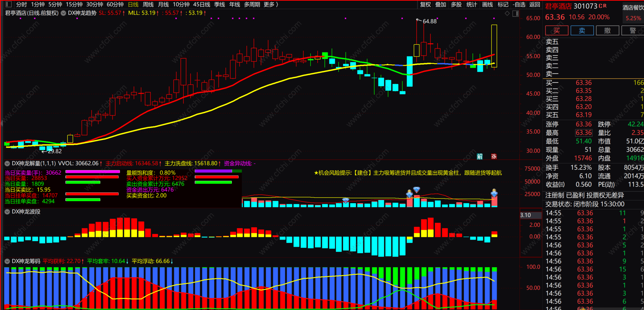
Task: Select the 30分钟 period
Action: click(x=95, y=4)
